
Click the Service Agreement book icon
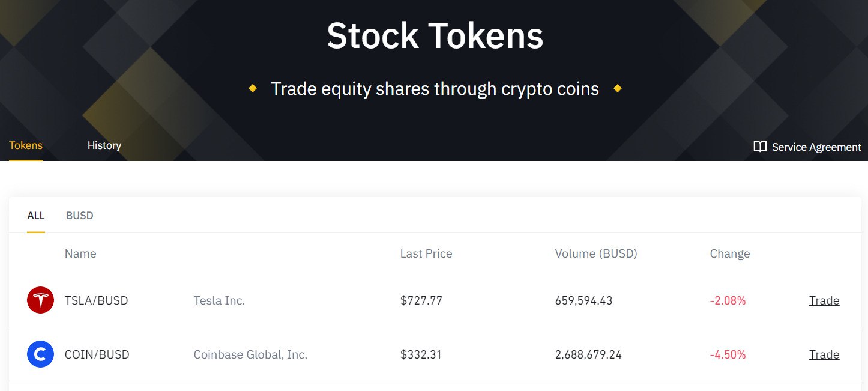click(760, 147)
